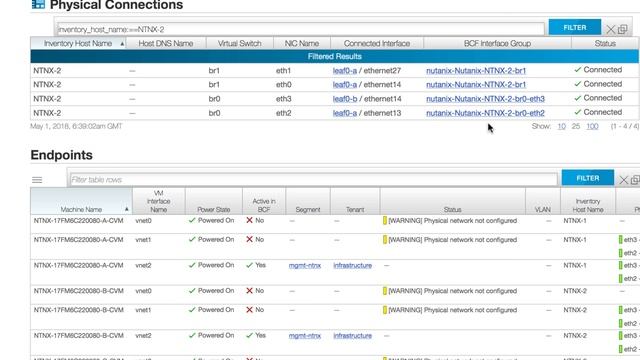Open infrastructure tenant for A-CVM vnet2

[352, 265]
